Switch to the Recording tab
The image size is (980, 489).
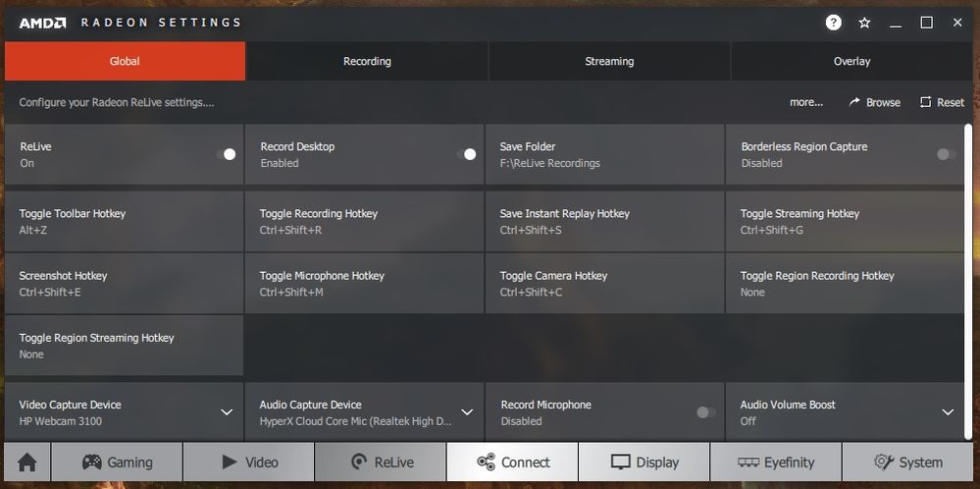click(367, 61)
